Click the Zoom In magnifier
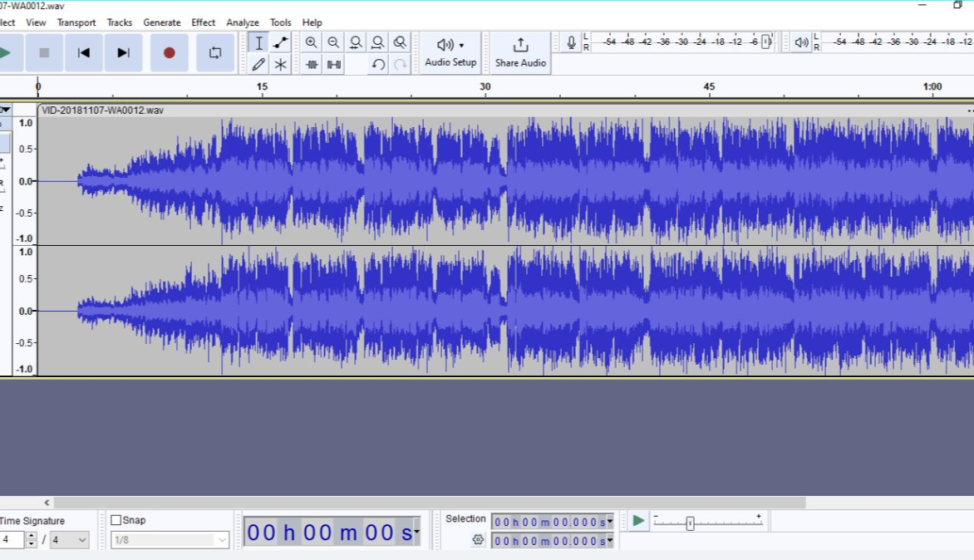The width and height of the screenshot is (974, 560). (311, 43)
